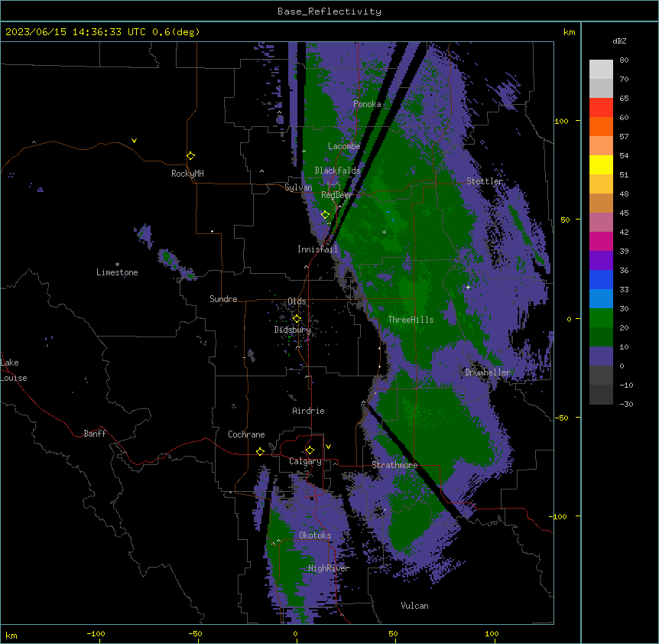This screenshot has height=644, width=659.
Task: Pick the purple 10 dBZ legend swatch
Action: (601, 356)
